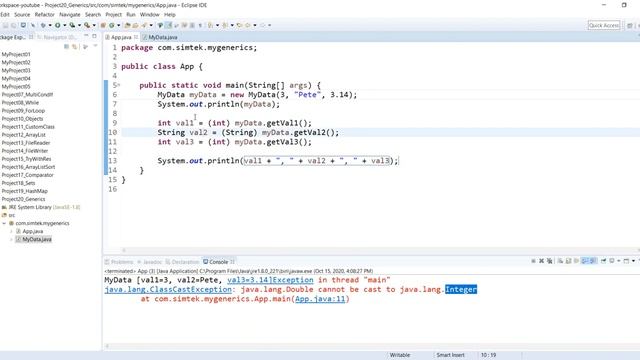
Task: Collapse the com.simtek.mygenerics package node
Action: point(4,223)
